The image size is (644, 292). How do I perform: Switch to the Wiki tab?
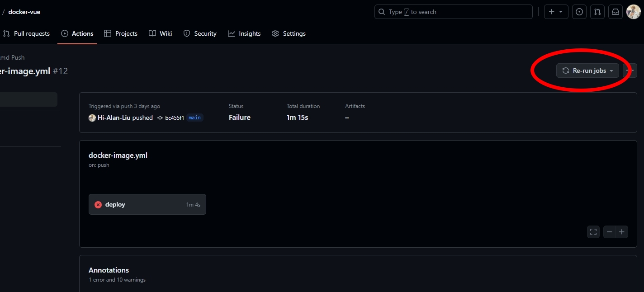(161, 33)
